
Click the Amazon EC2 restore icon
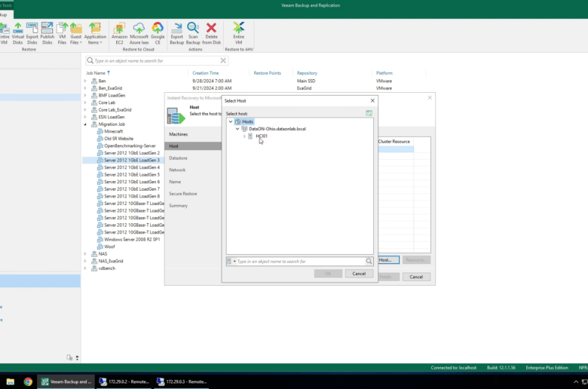click(119, 33)
